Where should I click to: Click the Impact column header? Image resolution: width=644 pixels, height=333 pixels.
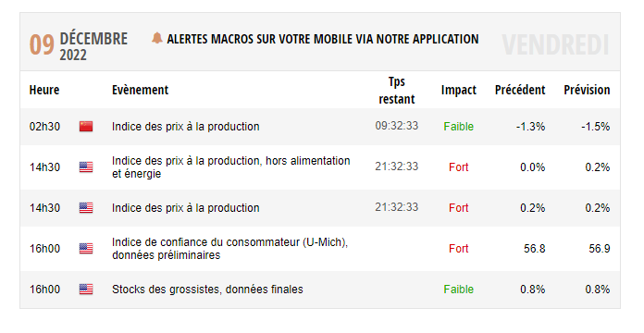[458, 90]
